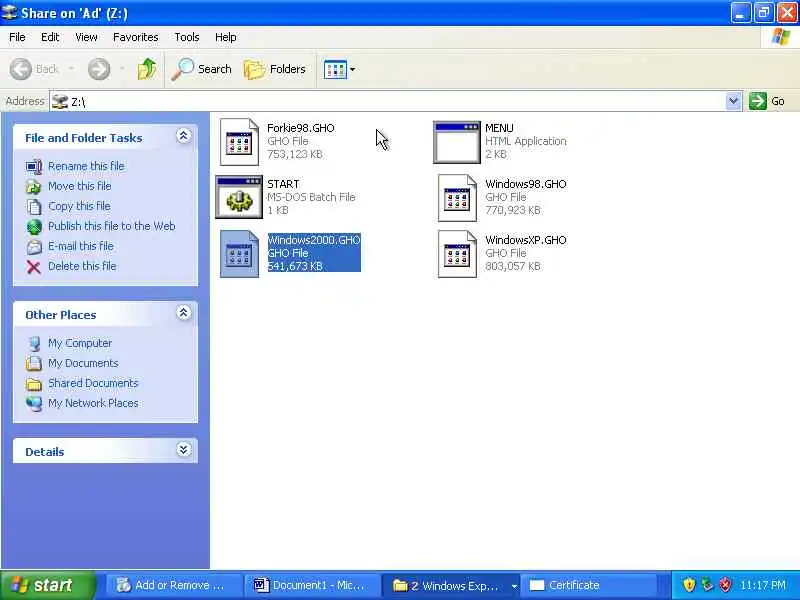Collapse the Other Places panel
The width and height of the screenshot is (800, 600).
point(184,313)
